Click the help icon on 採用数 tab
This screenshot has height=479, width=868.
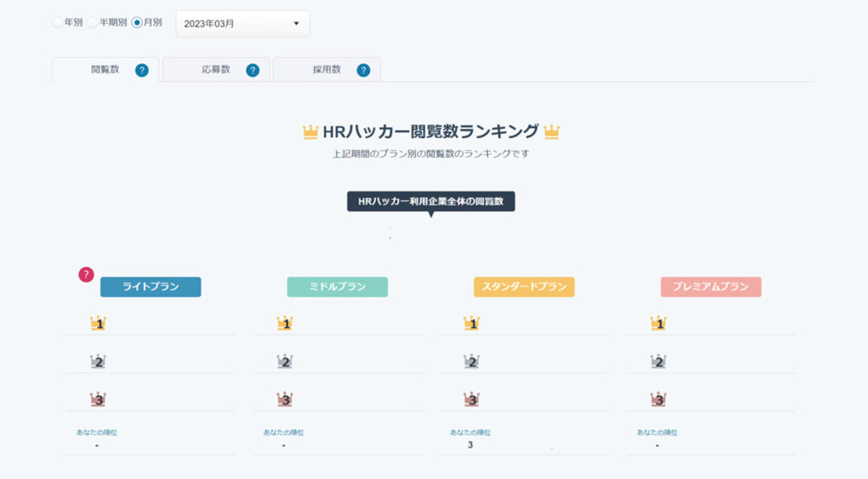click(x=363, y=70)
